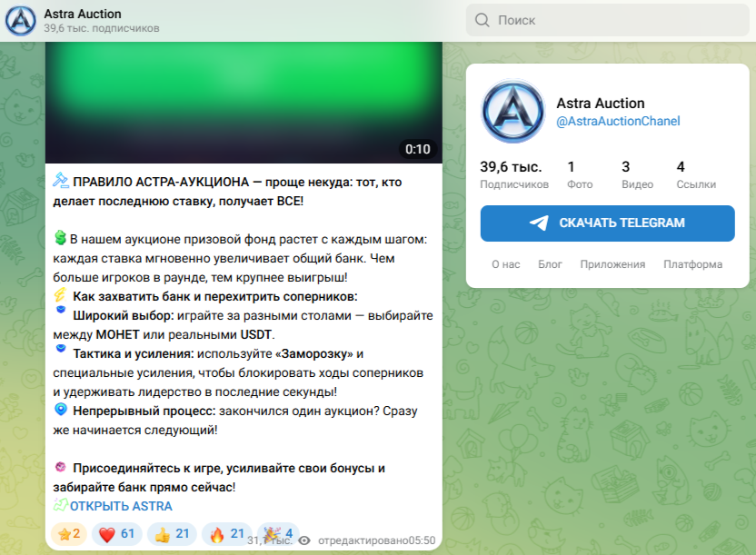Click the lightning emoji before Как захватить банк
The height and width of the screenshot is (555, 756).
tap(60, 295)
